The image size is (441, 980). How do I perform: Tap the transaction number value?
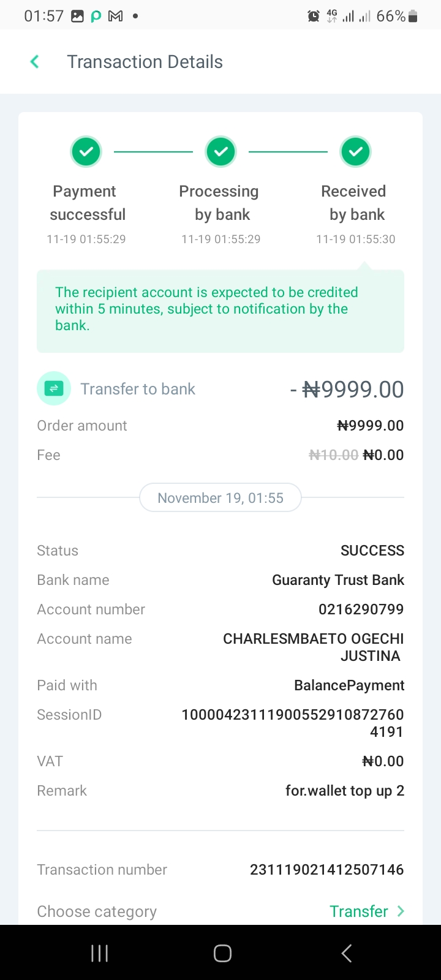click(x=327, y=870)
